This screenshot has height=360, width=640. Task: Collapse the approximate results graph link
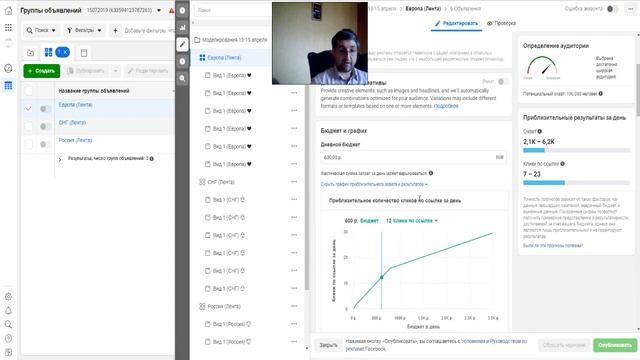[x=374, y=184]
